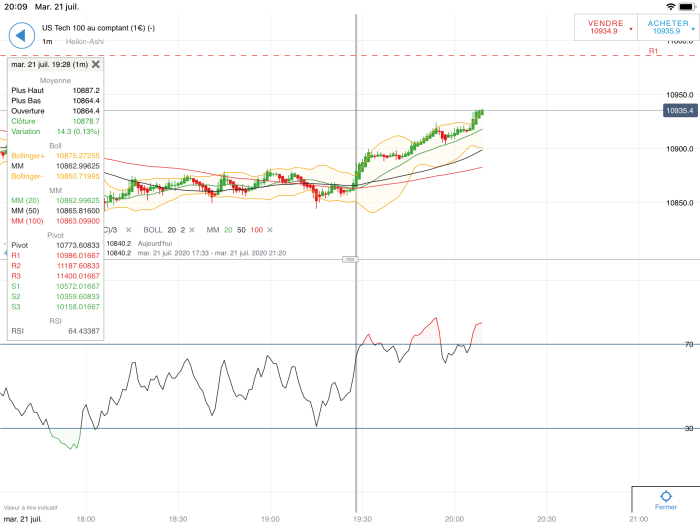The height and width of the screenshot is (525, 700).
Task: Open the VENDRE dropdown arrow
Action: pyautogui.click(x=631, y=29)
